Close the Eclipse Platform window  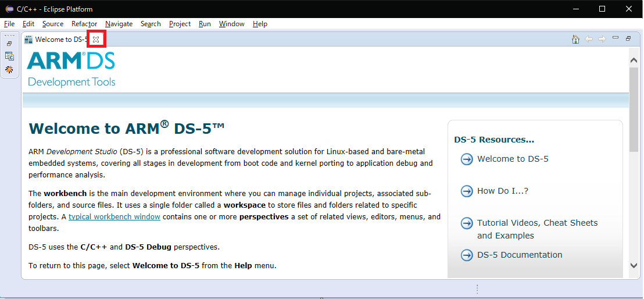click(628, 9)
